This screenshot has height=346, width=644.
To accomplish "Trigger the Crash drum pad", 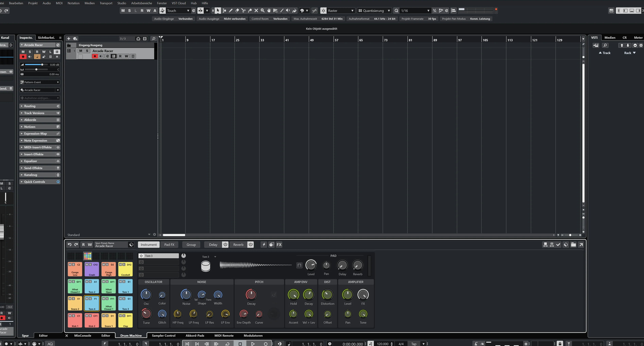I will pyautogui.click(x=92, y=269).
